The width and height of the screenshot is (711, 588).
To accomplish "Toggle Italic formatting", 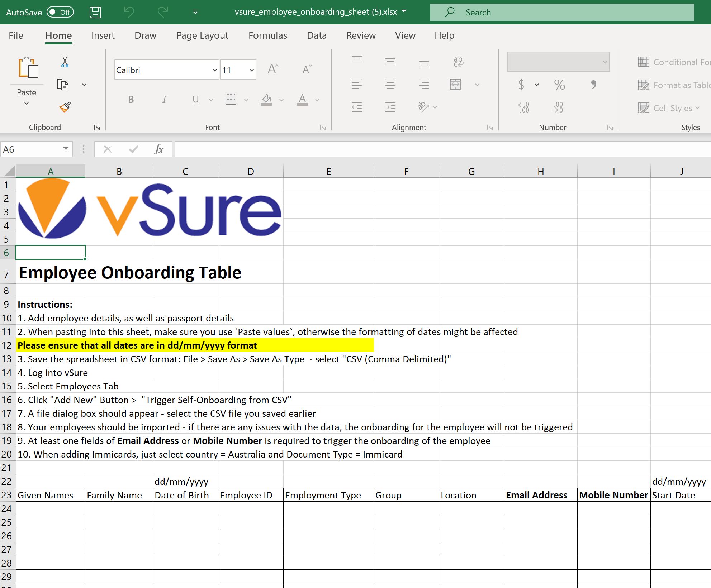I will point(164,100).
